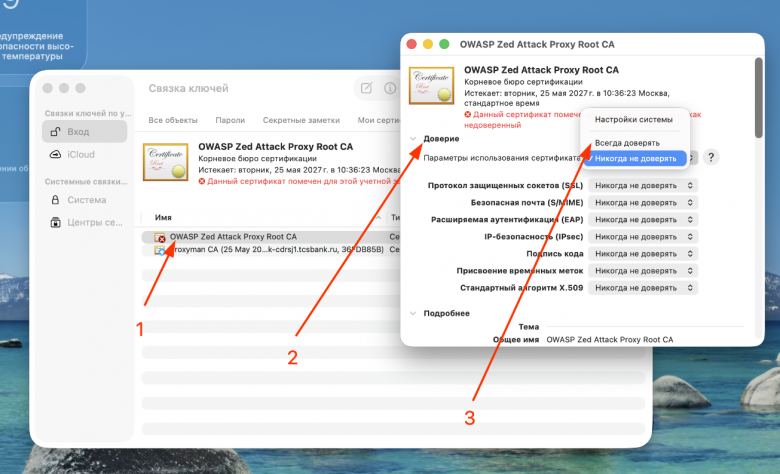The image size is (780, 474).
Task: Click the cloud icon next to iCloud
Action: 55,155
